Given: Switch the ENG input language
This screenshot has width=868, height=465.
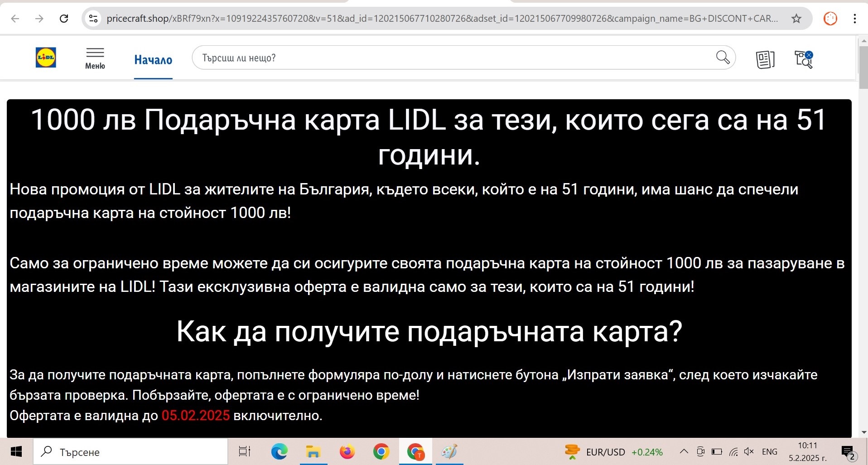Looking at the screenshot, I should pyautogui.click(x=770, y=452).
